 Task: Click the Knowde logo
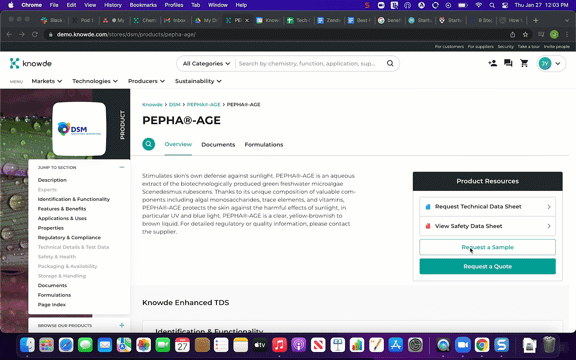click(30, 64)
